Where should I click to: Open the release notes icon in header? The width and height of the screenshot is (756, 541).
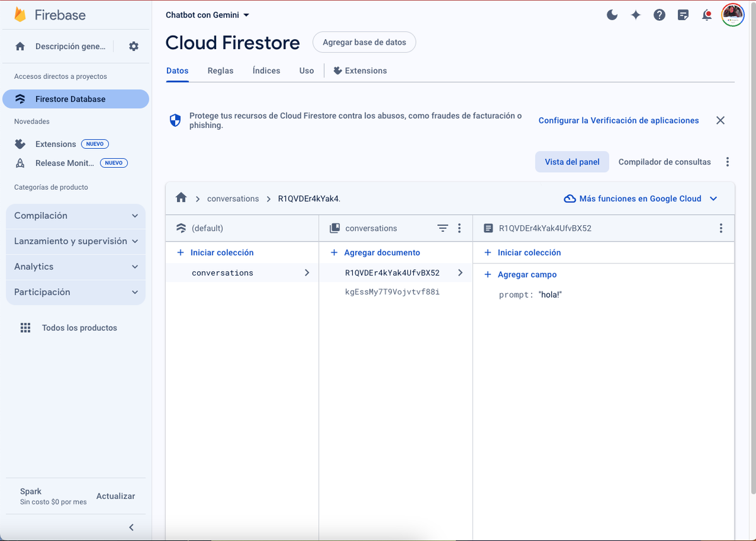click(683, 15)
